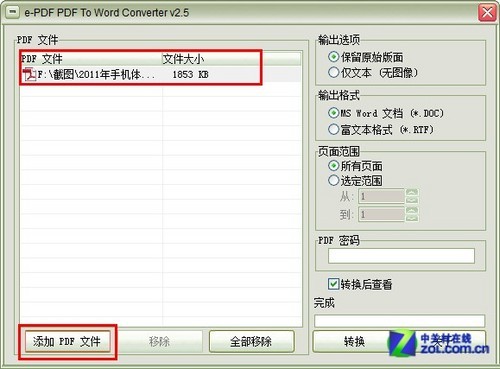The width and height of the screenshot is (500, 369).
Task: Click the 文件大小 column header
Action: tap(231, 59)
